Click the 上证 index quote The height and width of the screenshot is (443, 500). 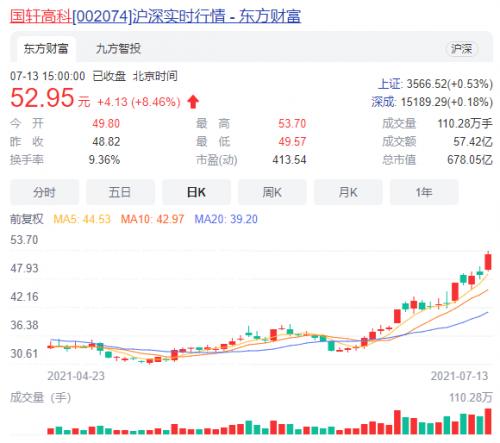coord(435,84)
